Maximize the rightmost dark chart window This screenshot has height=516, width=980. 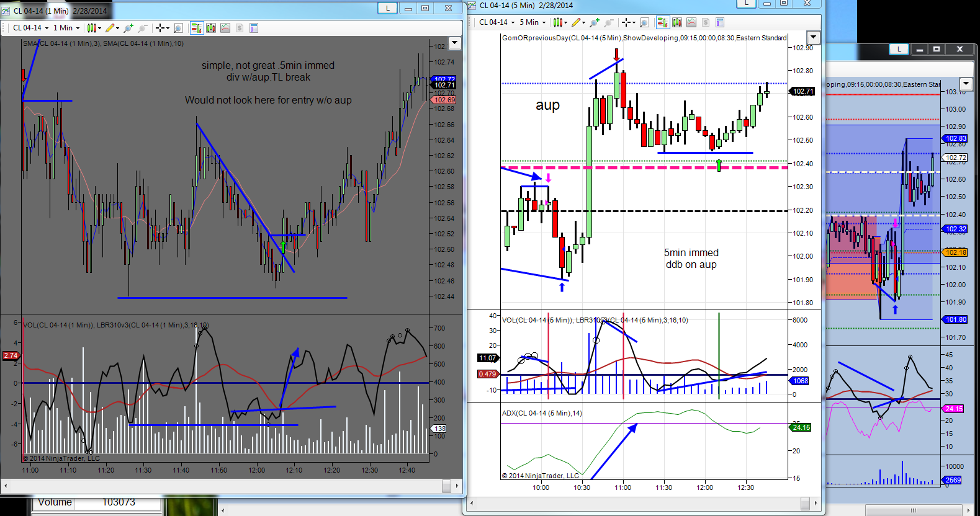click(x=937, y=49)
